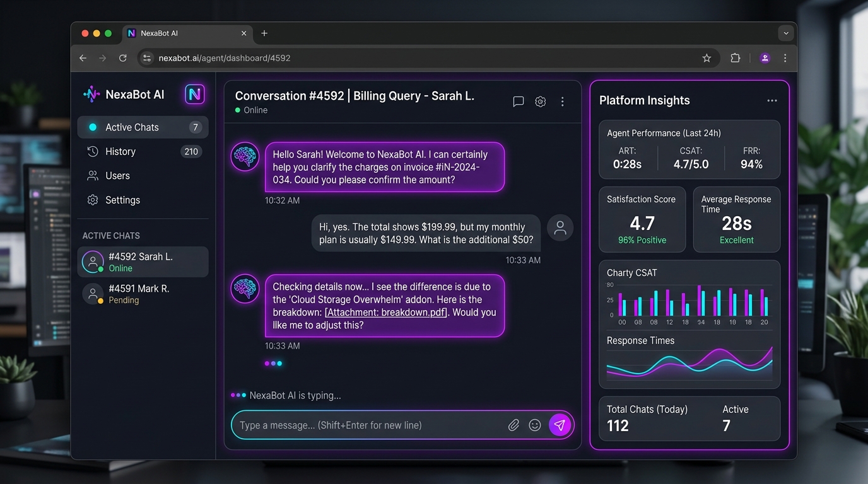Image resolution: width=868 pixels, height=484 pixels.
Task: Open the breakdown.pdf attachment link
Action: [386, 313]
